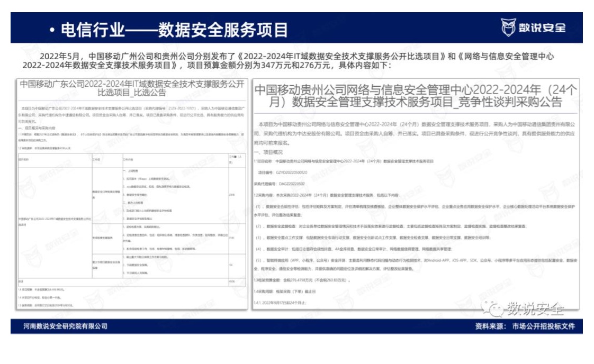Select the slide title 电信行业——数据安全服务项目
Screen dimensions: 594x364
[x=174, y=30]
